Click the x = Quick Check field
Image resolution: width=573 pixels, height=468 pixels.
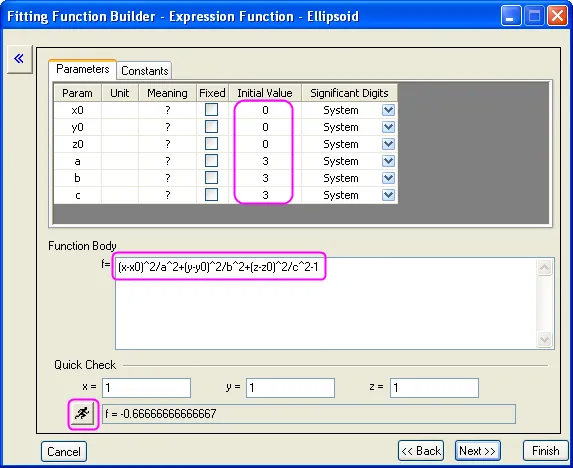click(x=147, y=388)
